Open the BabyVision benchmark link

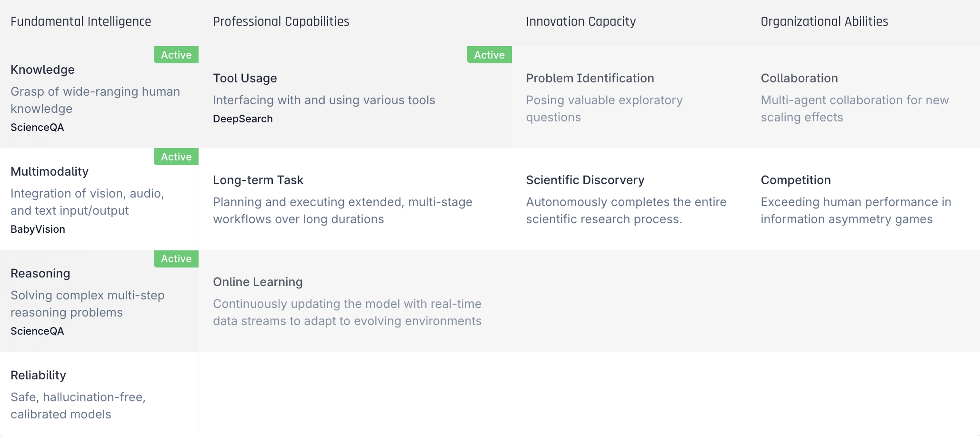pos(38,229)
